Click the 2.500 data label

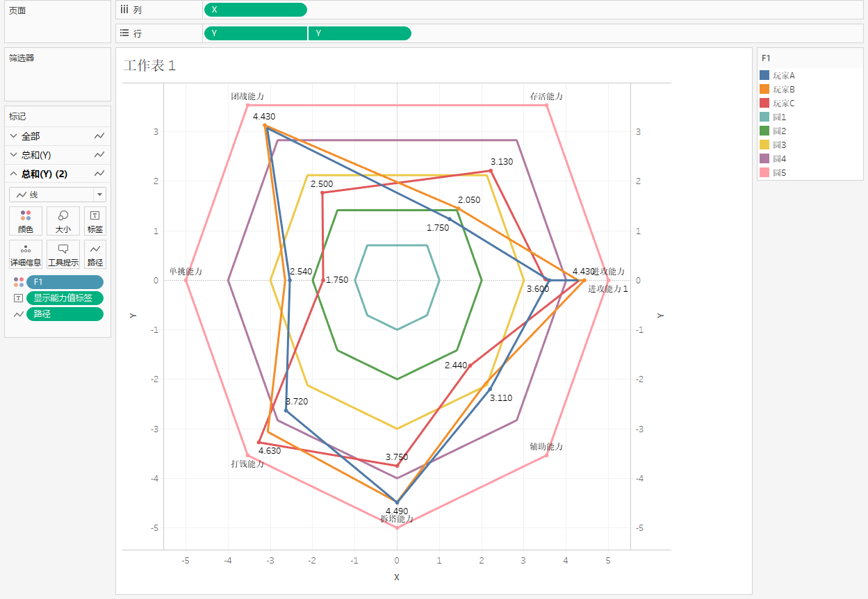click(x=322, y=184)
